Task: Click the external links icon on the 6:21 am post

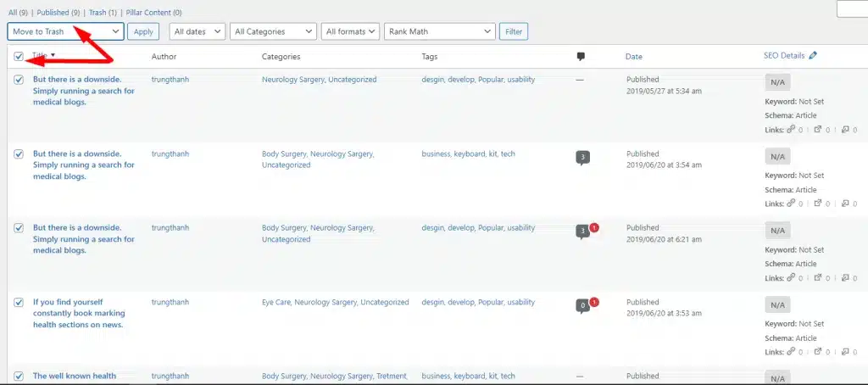Action: [818, 277]
